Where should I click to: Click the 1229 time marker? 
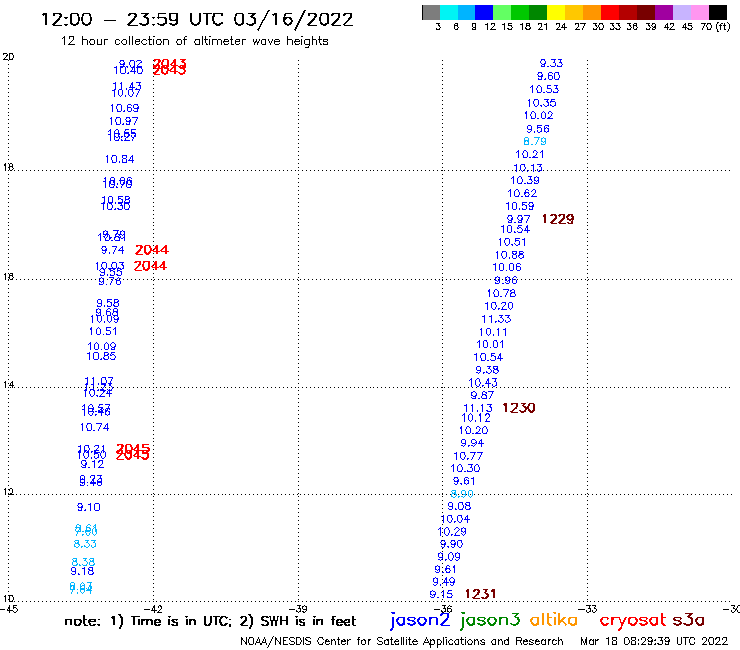[x=558, y=219]
